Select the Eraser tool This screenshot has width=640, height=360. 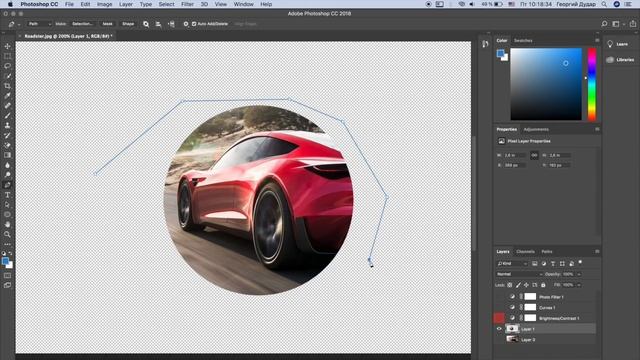(x=7, y=145)
